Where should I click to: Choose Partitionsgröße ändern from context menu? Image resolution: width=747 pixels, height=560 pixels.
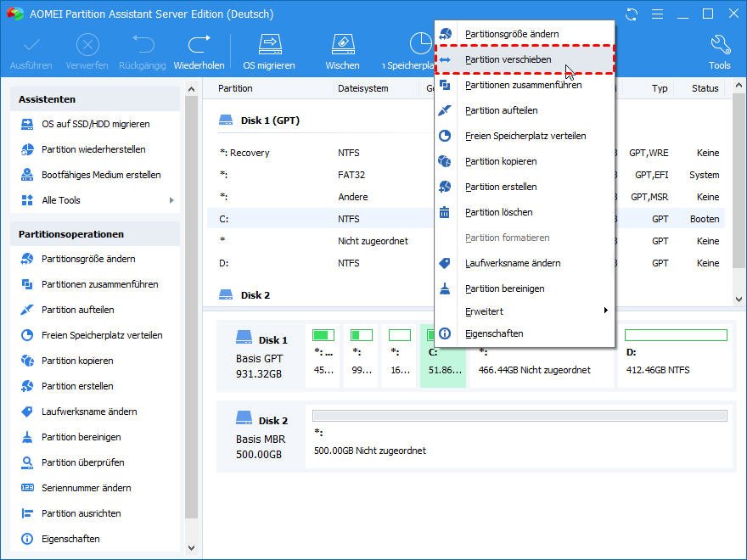coord(525,34)
